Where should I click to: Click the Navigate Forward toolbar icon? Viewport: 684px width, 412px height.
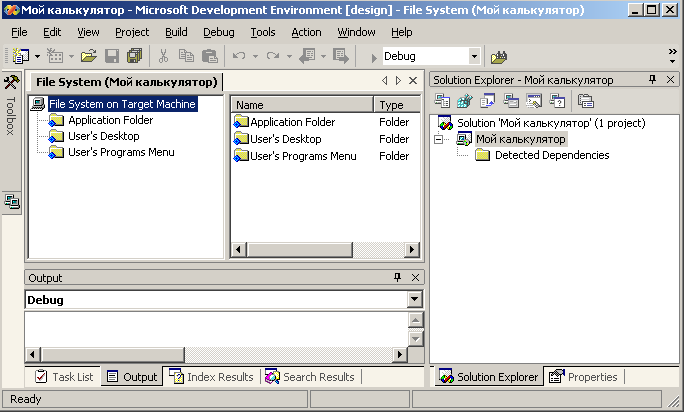[x=341, y=56]
